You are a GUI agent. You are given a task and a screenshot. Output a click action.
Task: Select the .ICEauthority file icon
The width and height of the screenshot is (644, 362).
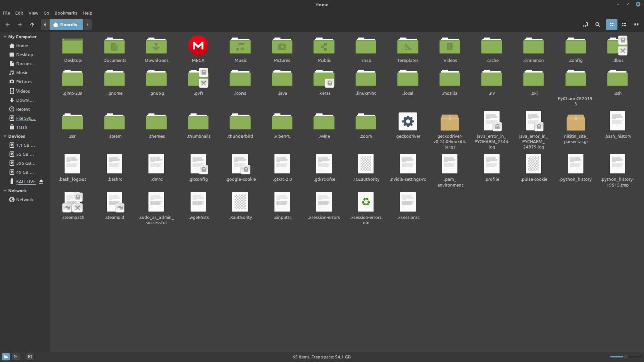coord(366,164)
